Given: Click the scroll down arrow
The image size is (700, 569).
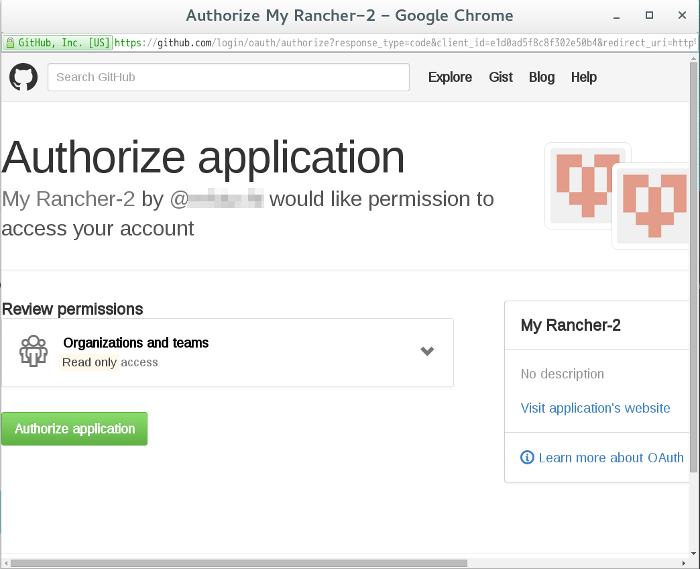Looking at the screenshot, I should [x=693, y=553].
